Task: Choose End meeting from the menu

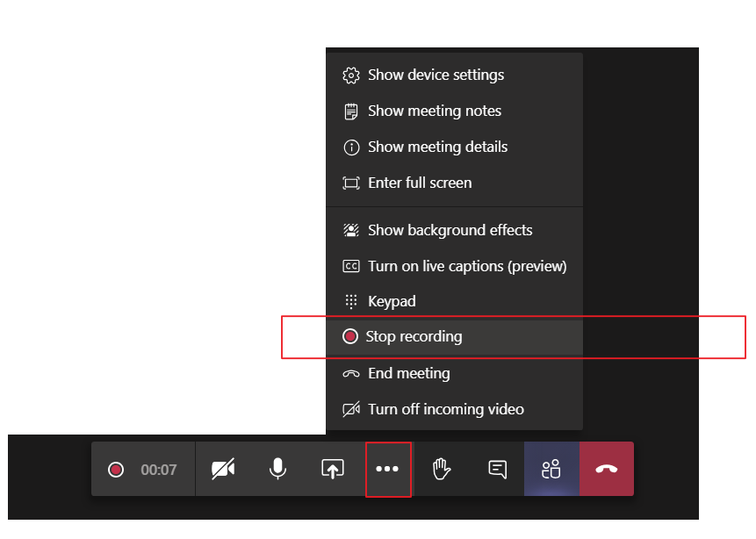Action: [455, 374]
